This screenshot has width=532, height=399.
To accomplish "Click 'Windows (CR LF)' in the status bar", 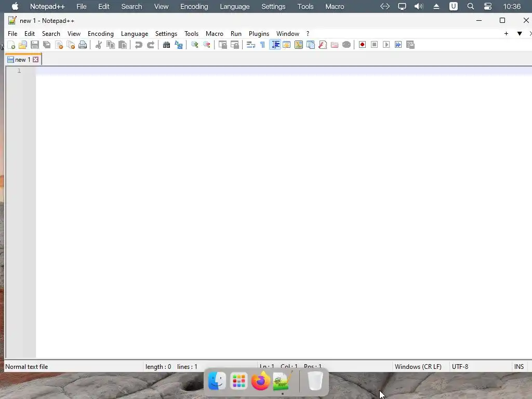I will (418, 367).
